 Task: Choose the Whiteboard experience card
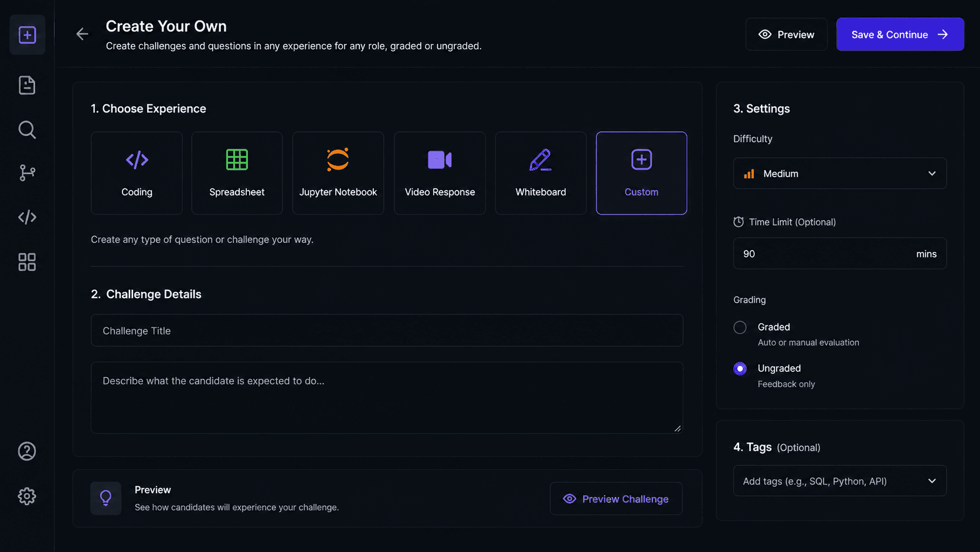(x=540, y=173)
